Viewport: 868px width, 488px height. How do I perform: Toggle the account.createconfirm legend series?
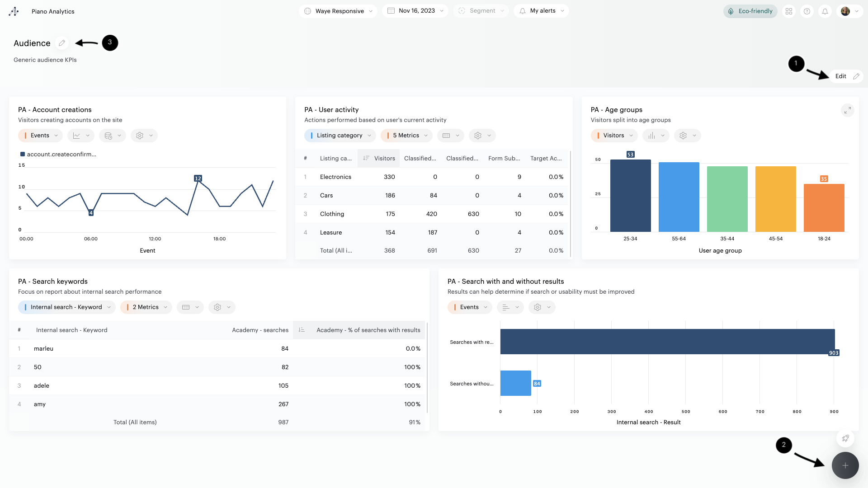tap(58, 154)
